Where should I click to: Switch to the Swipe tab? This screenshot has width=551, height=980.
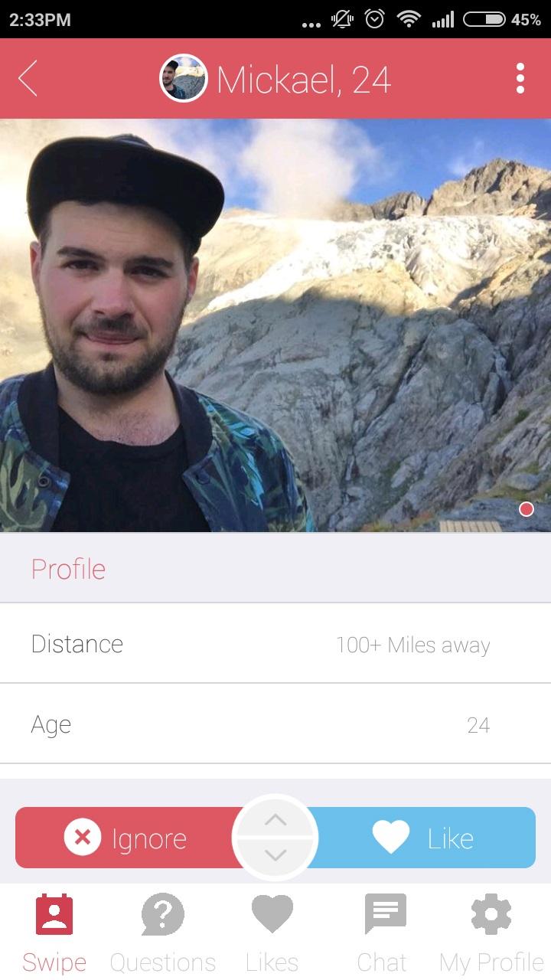tap(54, 934)
